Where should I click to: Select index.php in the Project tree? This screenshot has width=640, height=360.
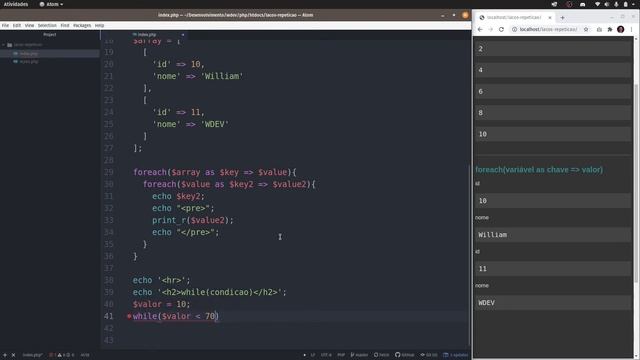tap(29, 53)
